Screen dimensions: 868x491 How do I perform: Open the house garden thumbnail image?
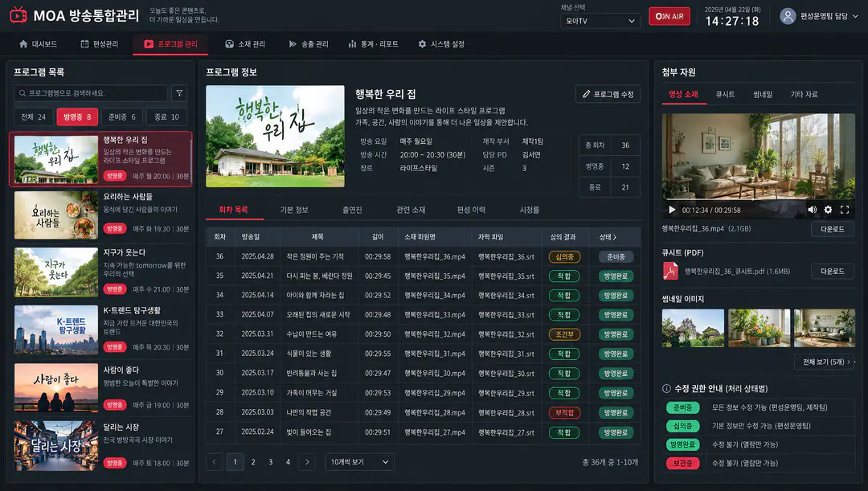click(693, 328)
